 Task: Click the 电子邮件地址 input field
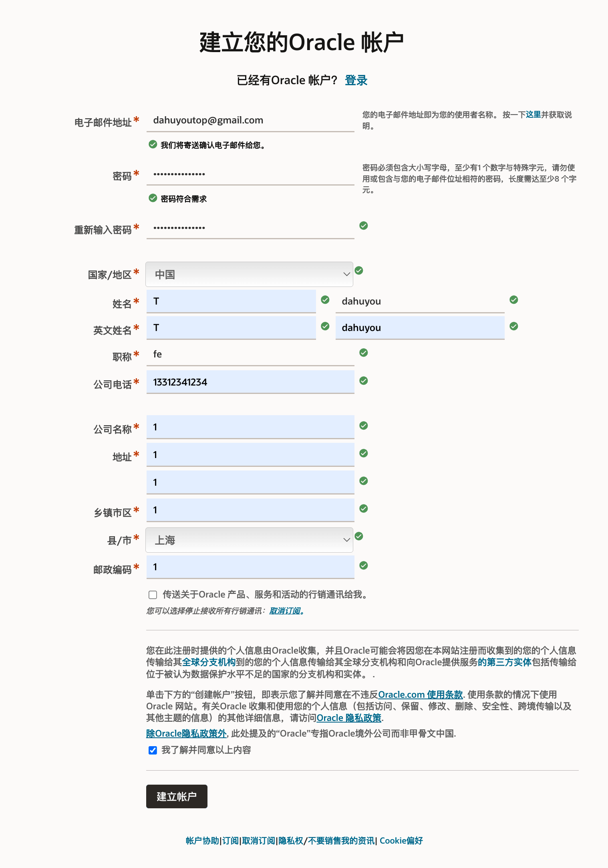pos(250,120)
